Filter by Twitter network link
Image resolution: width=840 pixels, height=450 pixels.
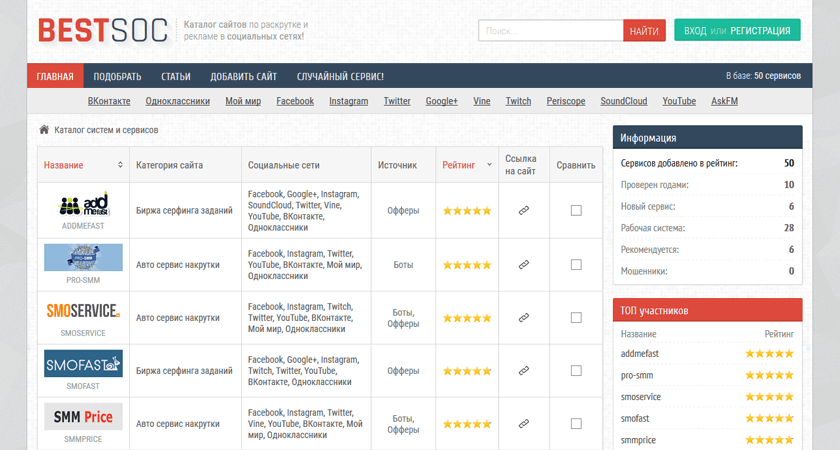(x=397, y=101)
